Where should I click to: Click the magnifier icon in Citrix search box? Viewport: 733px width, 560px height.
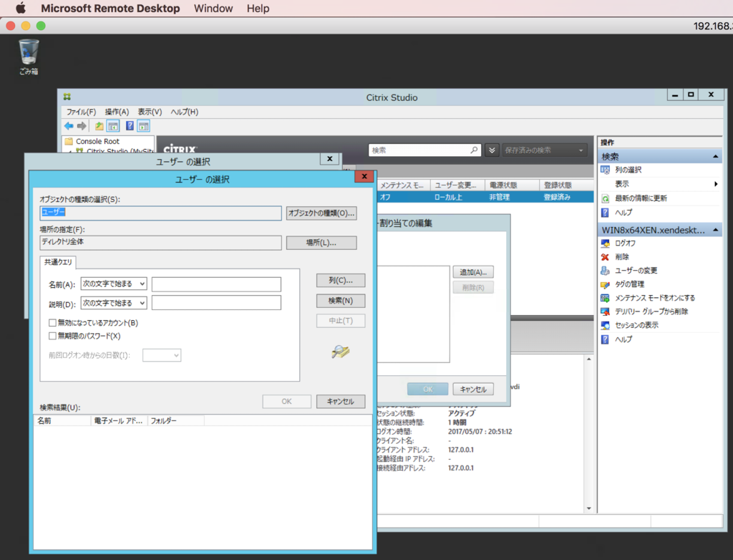(474, 150)
